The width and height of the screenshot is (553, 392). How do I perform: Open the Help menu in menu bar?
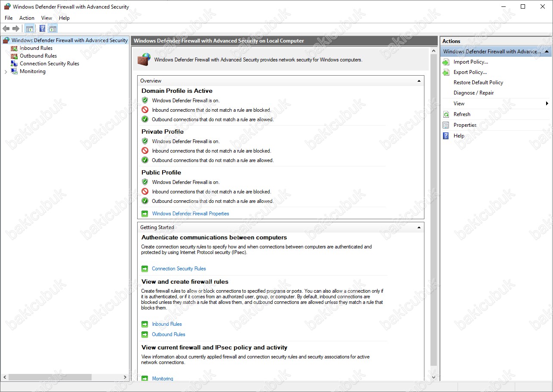64,18
